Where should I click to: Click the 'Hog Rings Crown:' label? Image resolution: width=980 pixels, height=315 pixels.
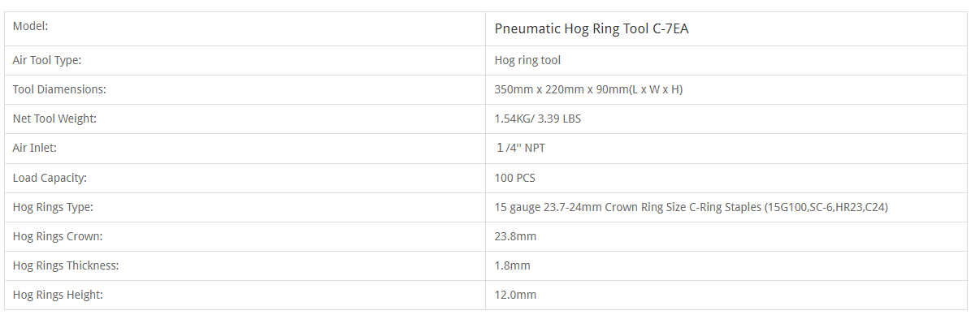58,236
